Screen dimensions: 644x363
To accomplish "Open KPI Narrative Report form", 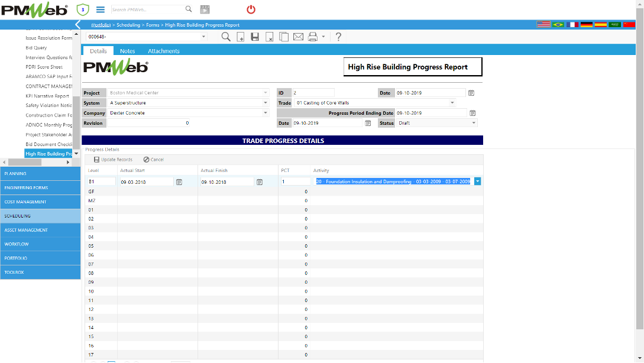I will point(47,96).
